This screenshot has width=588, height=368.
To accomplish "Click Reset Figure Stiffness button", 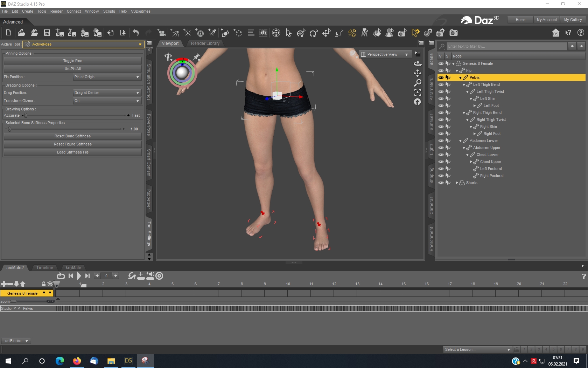I will (72, 144).
